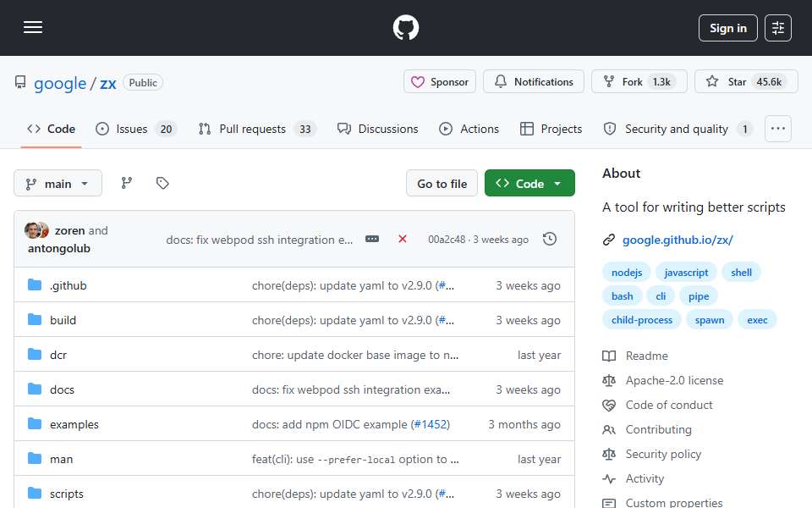
Task: Open the Contributing link in About
Action: click(x=658, y=430)
